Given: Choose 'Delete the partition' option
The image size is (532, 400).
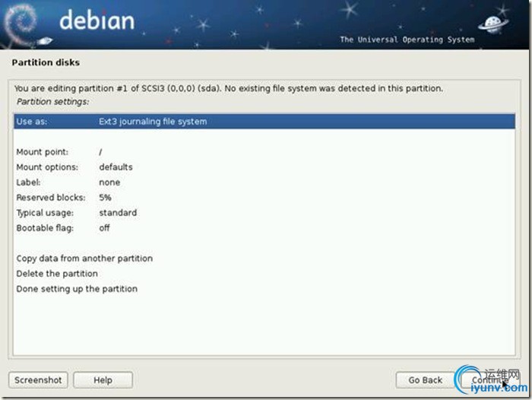Looking at the screenshot, I should click(x=264, y=274).
